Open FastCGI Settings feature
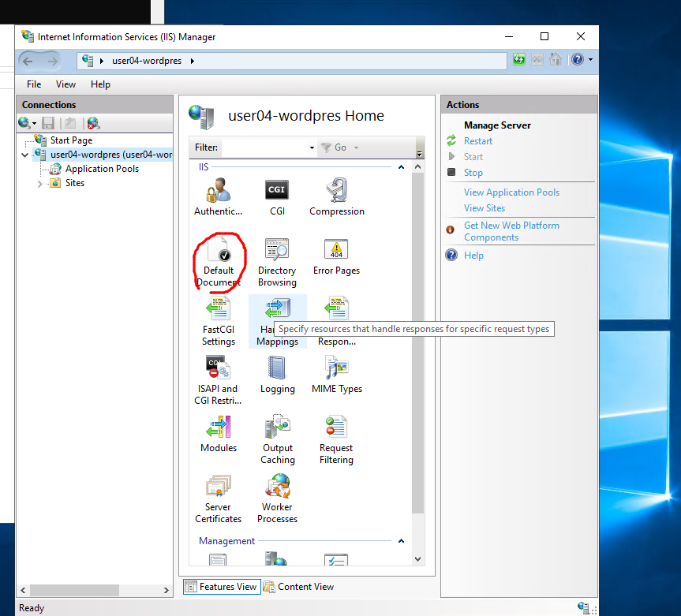This screenshot has height=616, width=681. [219, 321]
